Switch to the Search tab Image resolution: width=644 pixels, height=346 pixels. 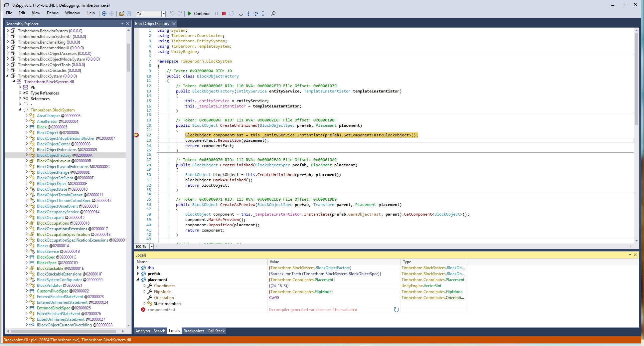[159, 331]
